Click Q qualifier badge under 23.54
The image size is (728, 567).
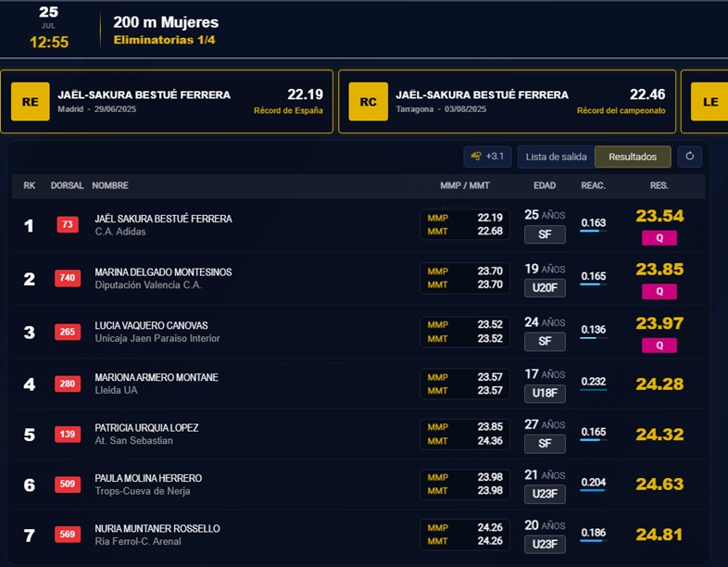coord(659,238)
